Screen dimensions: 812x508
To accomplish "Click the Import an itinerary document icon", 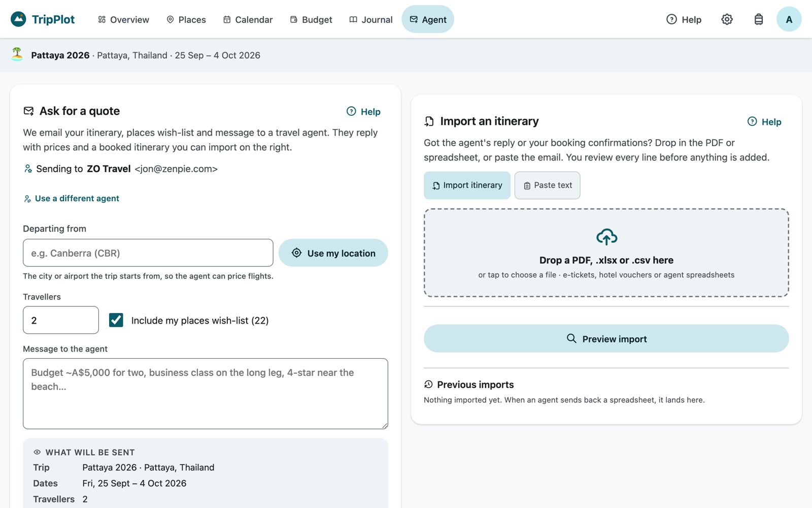I will click(429, 121).
